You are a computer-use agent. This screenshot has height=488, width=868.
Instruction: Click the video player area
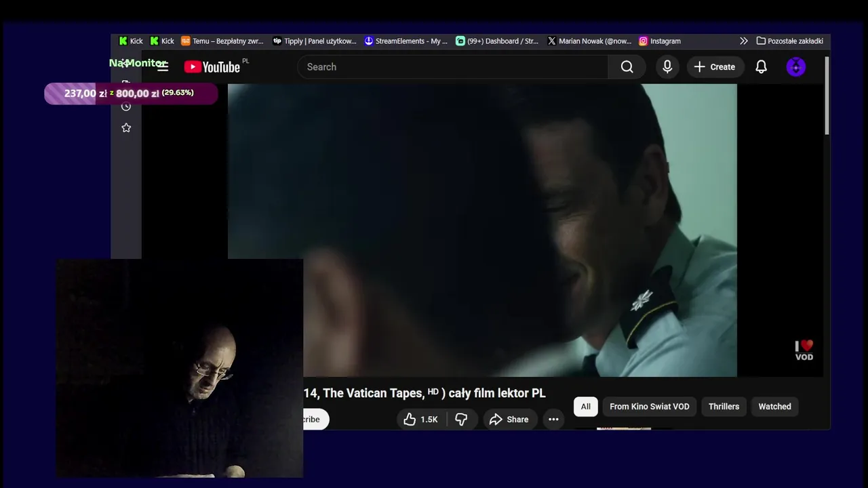click(482, 230)
